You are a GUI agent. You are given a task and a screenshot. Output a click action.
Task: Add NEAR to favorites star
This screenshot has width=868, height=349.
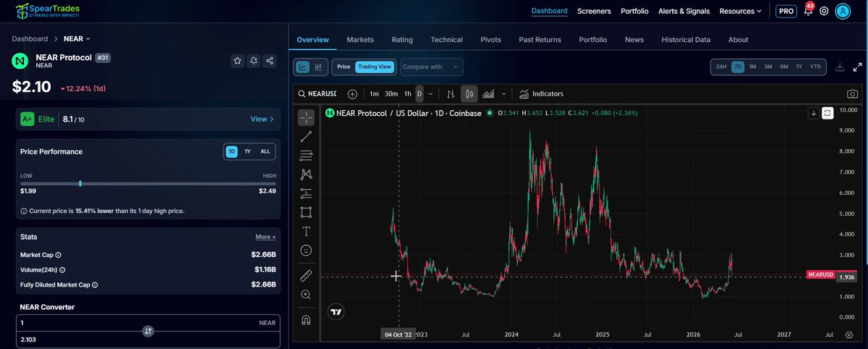pos(237,62)
